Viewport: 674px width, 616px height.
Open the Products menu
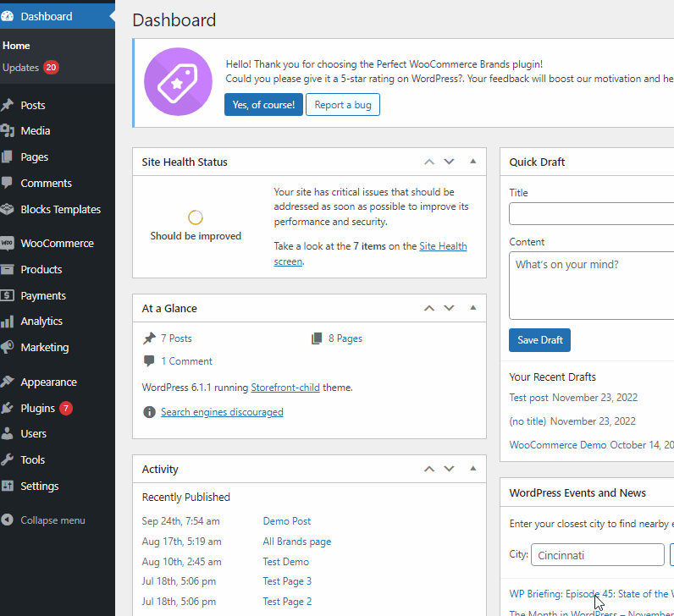pyautogui.click(x=41, y=270)
